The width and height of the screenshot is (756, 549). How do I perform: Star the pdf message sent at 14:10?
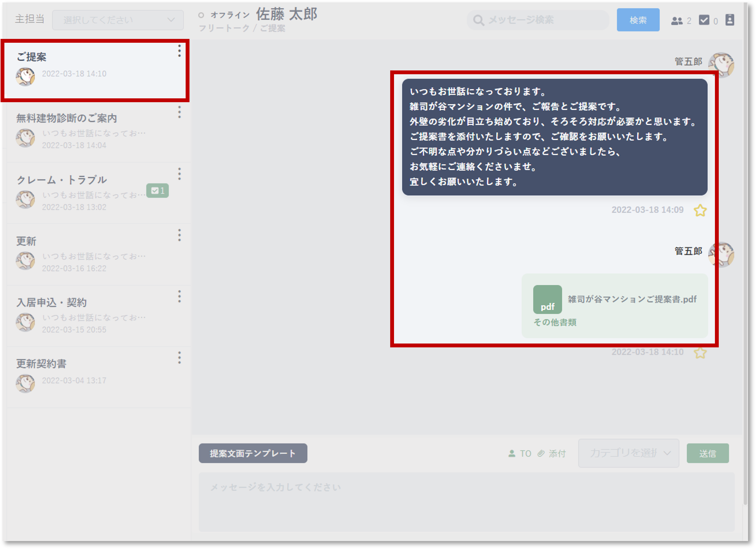(x=700, y=353)
